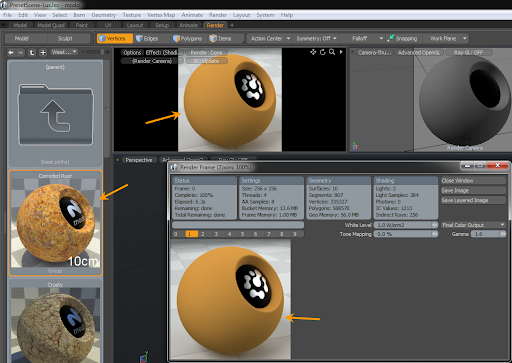This screenshot has height=363, width=512.
Task: Click the pan icon in preview viewport
Action: coord(313,52)
